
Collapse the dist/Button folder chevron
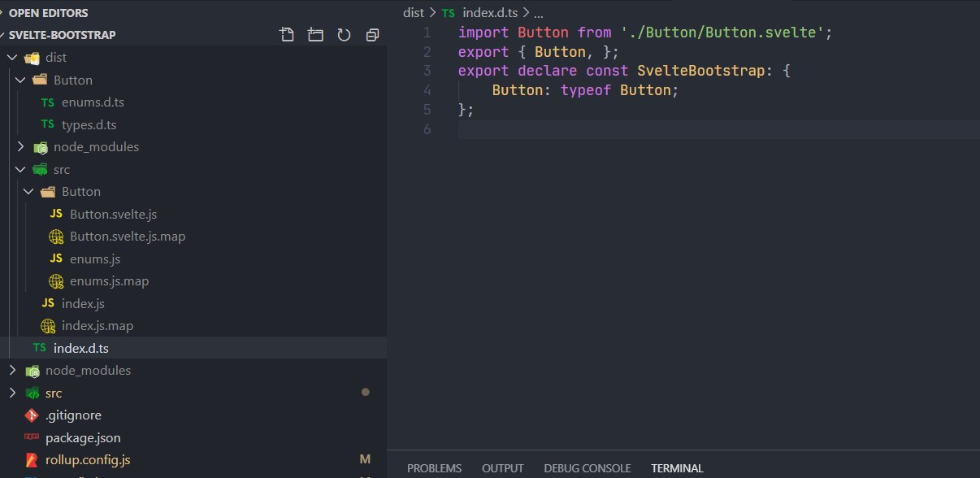(20, 80)
